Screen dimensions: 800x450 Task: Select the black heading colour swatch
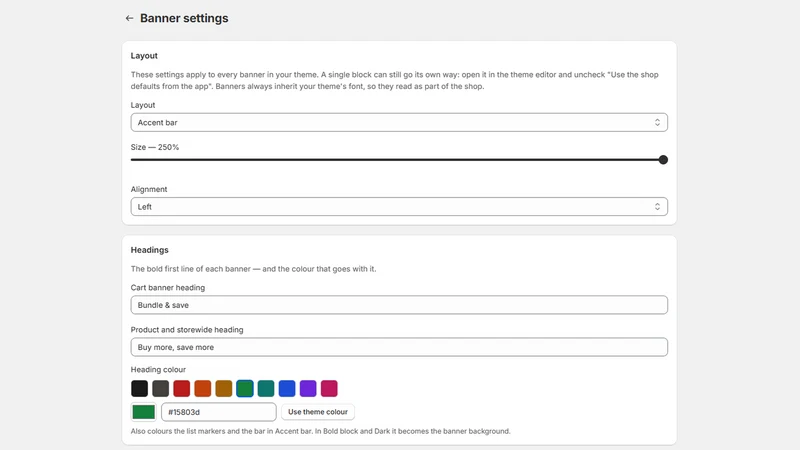[139, 388]
